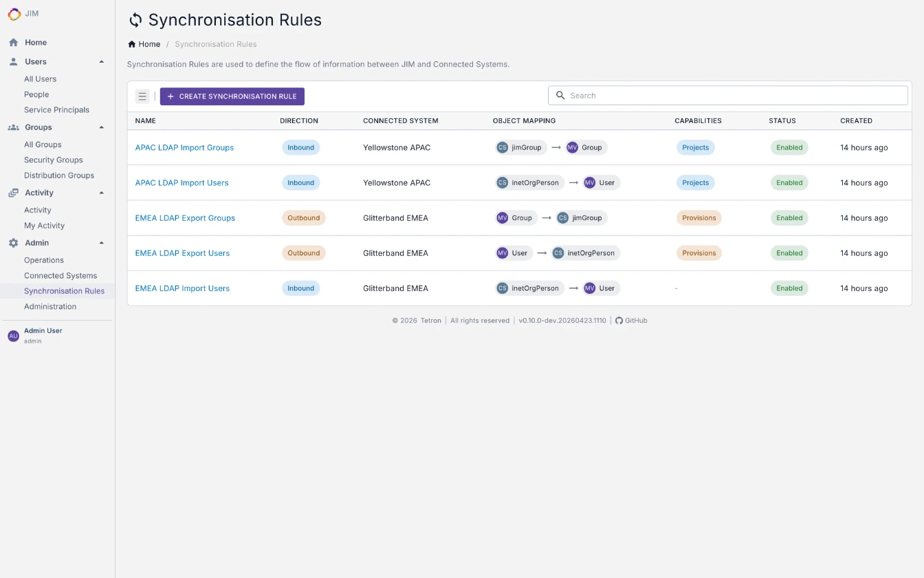Viewport: 924px width, 578px height.
Task: Click the sync icon beside the page title
Action: pyautogui.click(x=135, y=20)
